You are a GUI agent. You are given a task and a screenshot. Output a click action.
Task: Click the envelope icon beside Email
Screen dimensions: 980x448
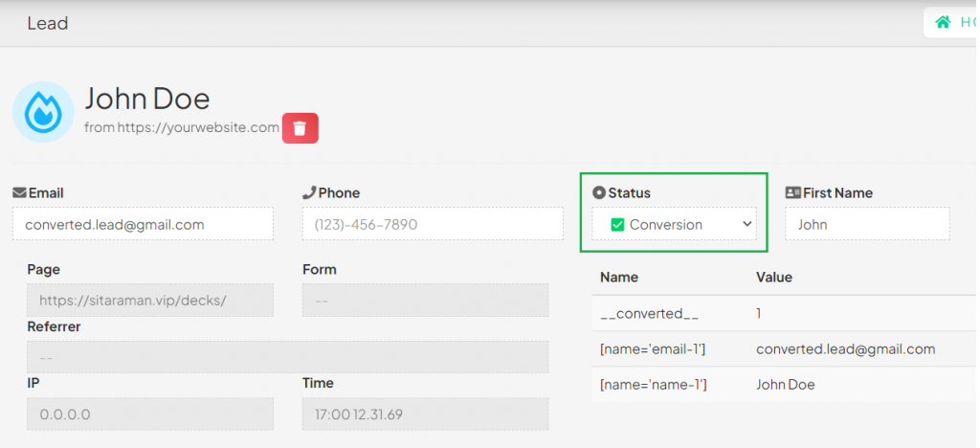point(19,192)
